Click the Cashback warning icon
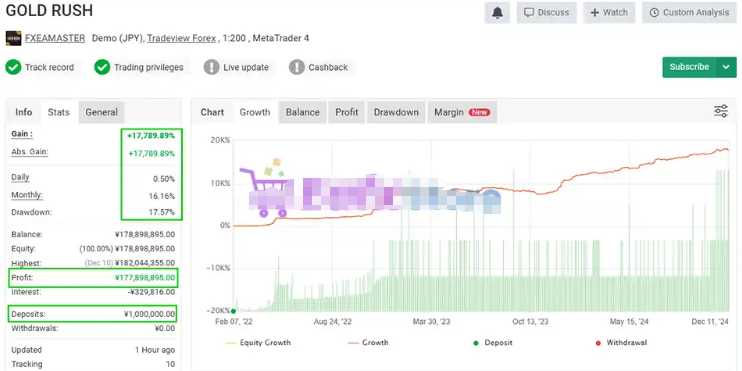This screenshot has width=742, height=371. coord(297,67)
